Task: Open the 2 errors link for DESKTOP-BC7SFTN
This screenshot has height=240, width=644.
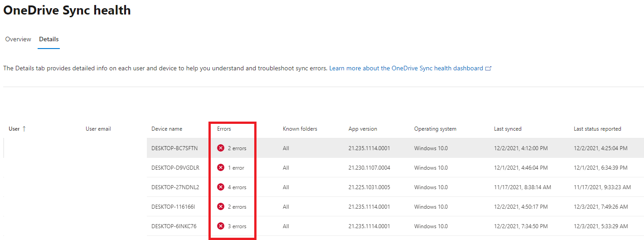Action: (237, 148)
